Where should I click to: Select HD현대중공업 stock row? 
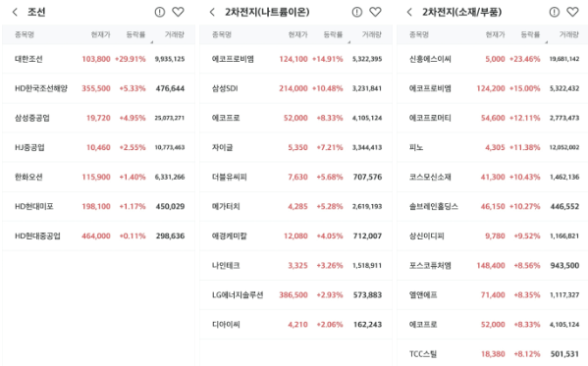tap(98, 235)
